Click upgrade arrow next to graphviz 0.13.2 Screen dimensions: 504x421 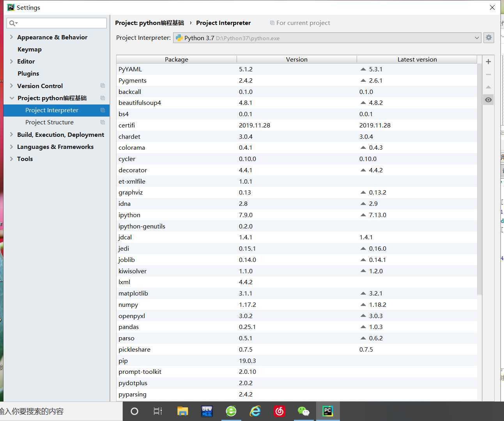(x=363, y=192)
